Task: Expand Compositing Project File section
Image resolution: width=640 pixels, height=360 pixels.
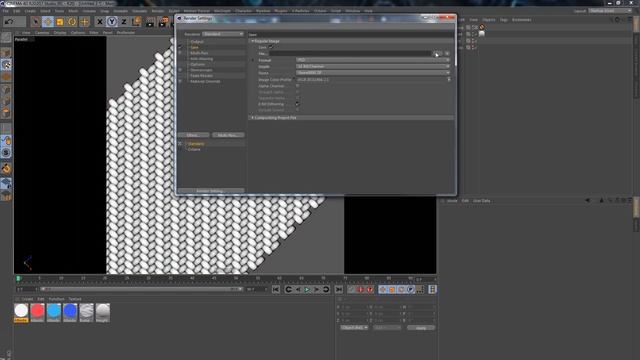Action: (x=253, y=118)
